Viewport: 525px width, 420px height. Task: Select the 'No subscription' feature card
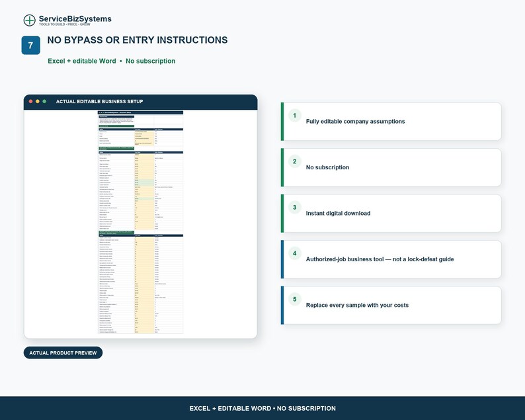391,167
